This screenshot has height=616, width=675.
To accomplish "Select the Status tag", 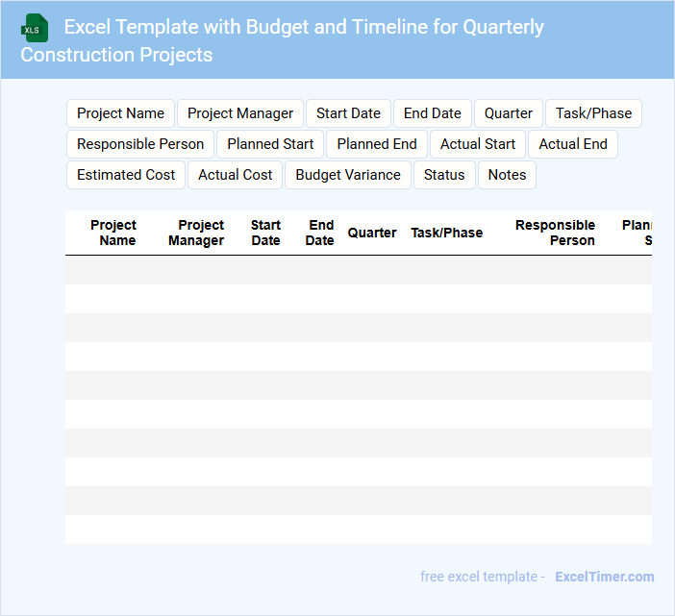I will pos(444,175).
